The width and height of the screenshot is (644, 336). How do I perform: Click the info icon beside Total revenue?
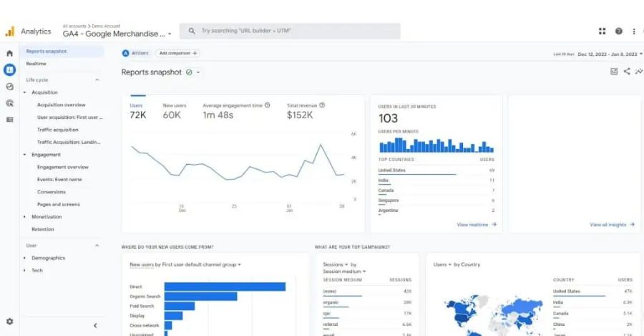pyautogui.click(x=322, y=105)
